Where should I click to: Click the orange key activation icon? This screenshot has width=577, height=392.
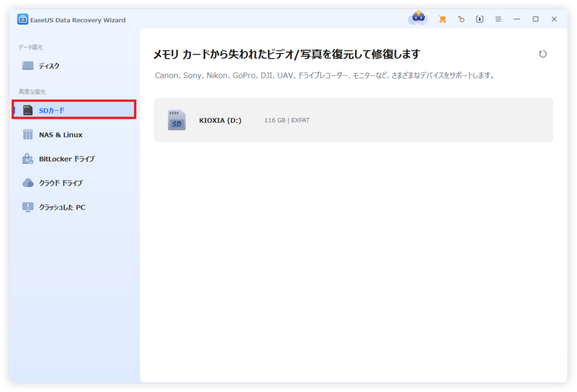point(461,19)
